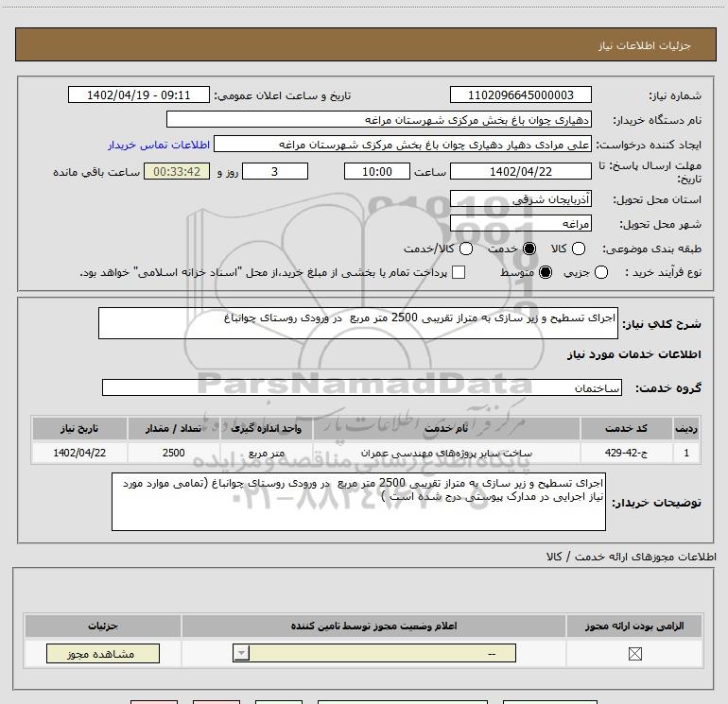Click service name cell ساخت سایر پروژه‌های مهندسی عمران

click(446, 453)
